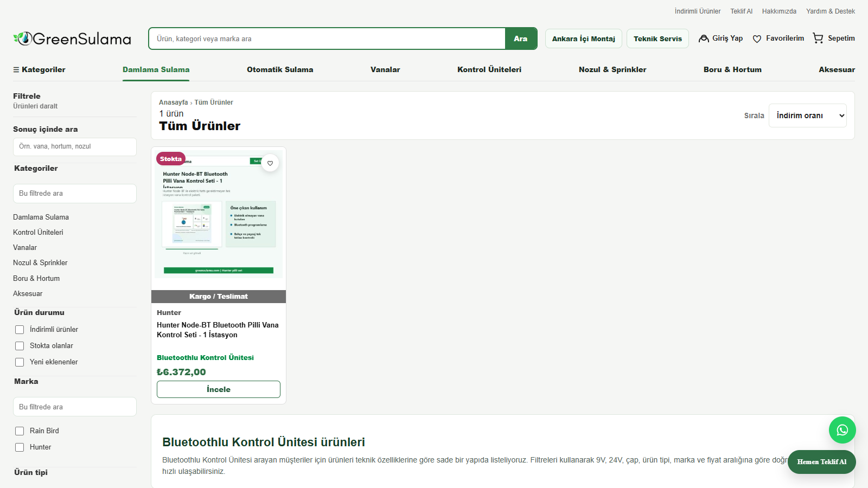This screenshot has width=868, height=488.
Task: Toggle the Hunter brand checkbox
Action: tap(20, 447)
